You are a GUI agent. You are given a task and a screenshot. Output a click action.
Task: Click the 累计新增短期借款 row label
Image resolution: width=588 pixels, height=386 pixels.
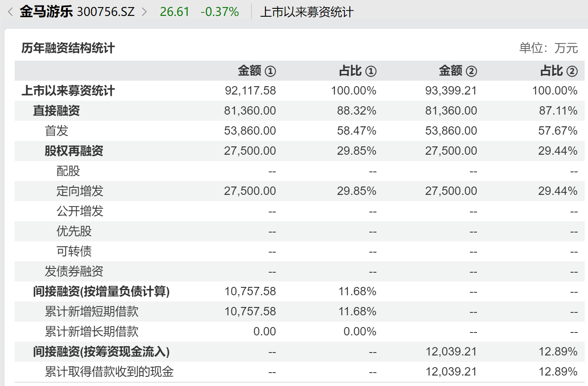click(x=92, y=312)
